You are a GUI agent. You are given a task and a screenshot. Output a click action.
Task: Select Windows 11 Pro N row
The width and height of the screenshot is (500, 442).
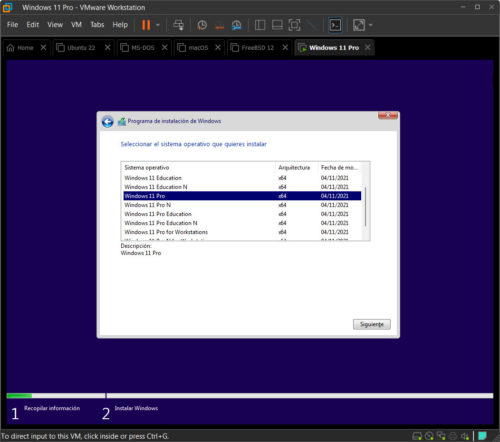tap(242, 205)
